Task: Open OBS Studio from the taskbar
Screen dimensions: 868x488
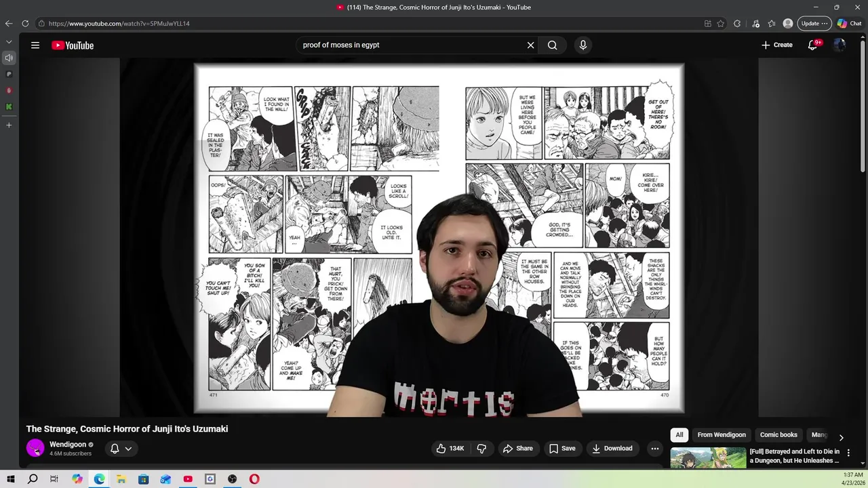Action: click(x=232, y=479)
